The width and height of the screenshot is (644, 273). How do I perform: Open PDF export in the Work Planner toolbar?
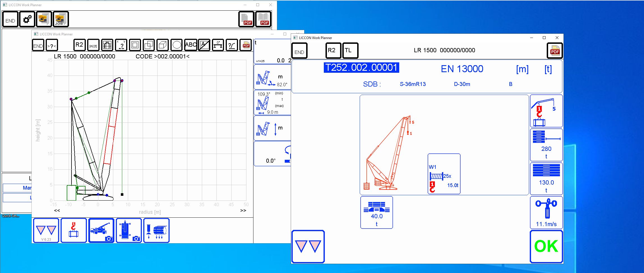pos(246,45)
